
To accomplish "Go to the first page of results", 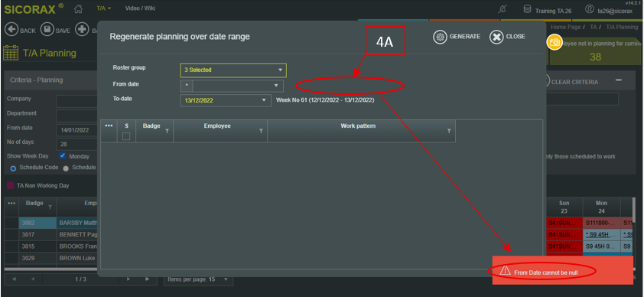I will (14, 279).
